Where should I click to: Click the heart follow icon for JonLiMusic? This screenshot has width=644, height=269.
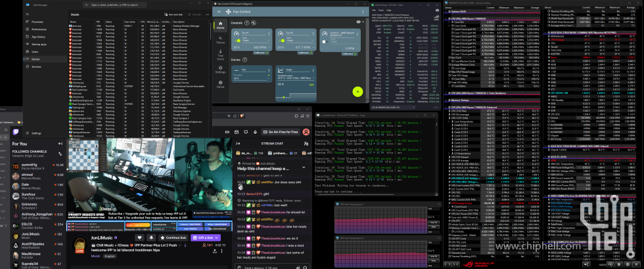(x=139, y=238)
